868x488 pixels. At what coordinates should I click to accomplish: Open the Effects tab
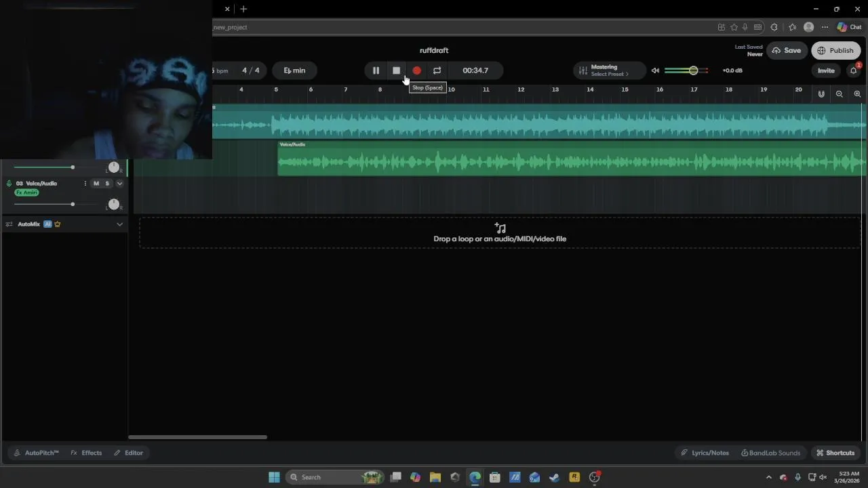point(86,453)
